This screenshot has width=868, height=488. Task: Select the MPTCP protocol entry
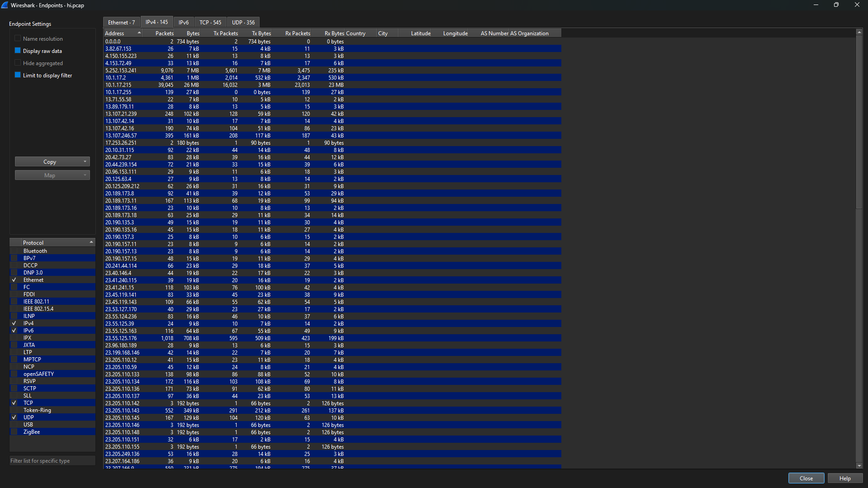click(52, 360)
